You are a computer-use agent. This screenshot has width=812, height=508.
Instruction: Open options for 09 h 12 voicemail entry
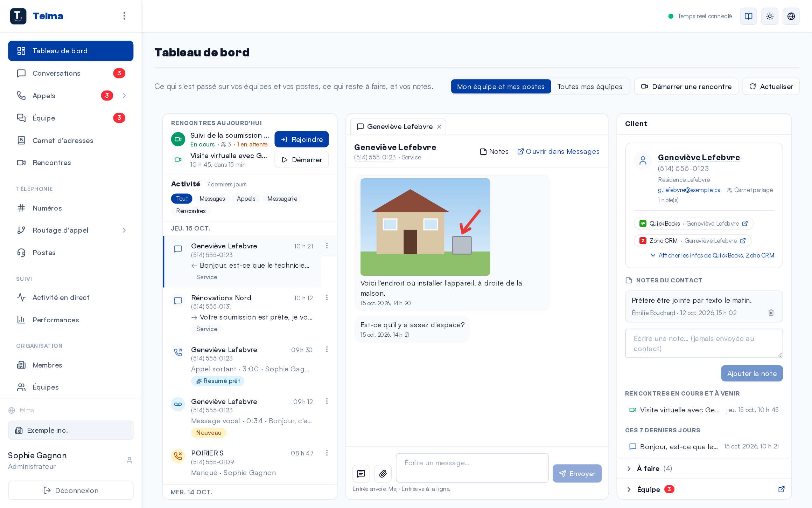327,401
